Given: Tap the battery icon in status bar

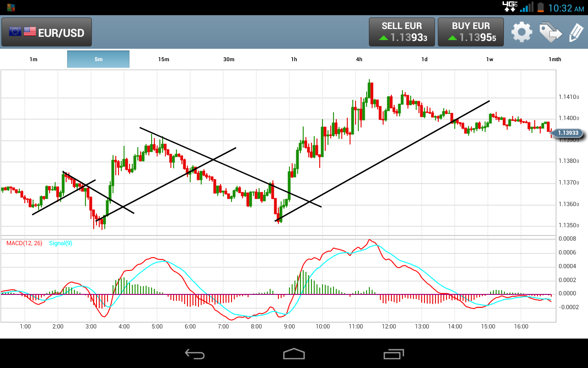Looking at the screenshot, I should 540,7.
